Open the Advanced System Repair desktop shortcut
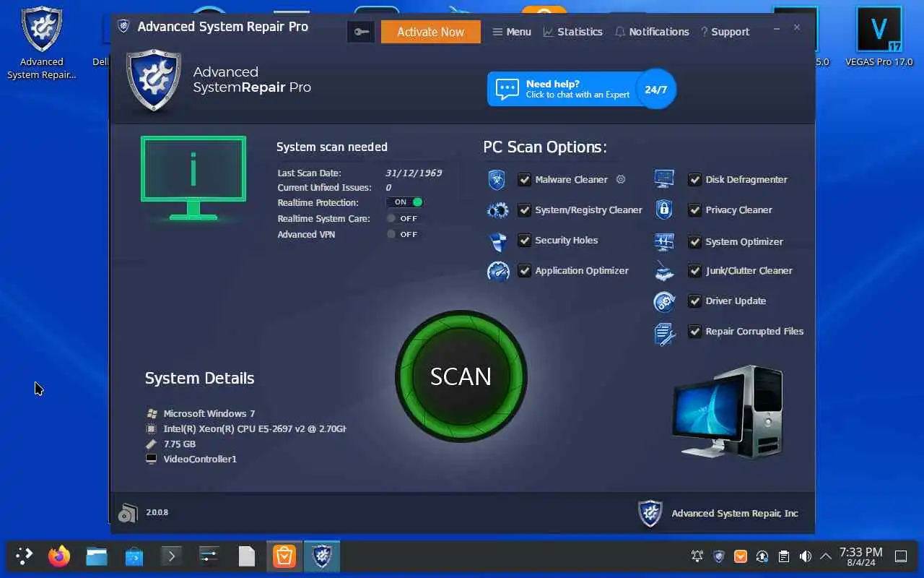The height and width of the screenshot is (578, 924). coord(42,42)
